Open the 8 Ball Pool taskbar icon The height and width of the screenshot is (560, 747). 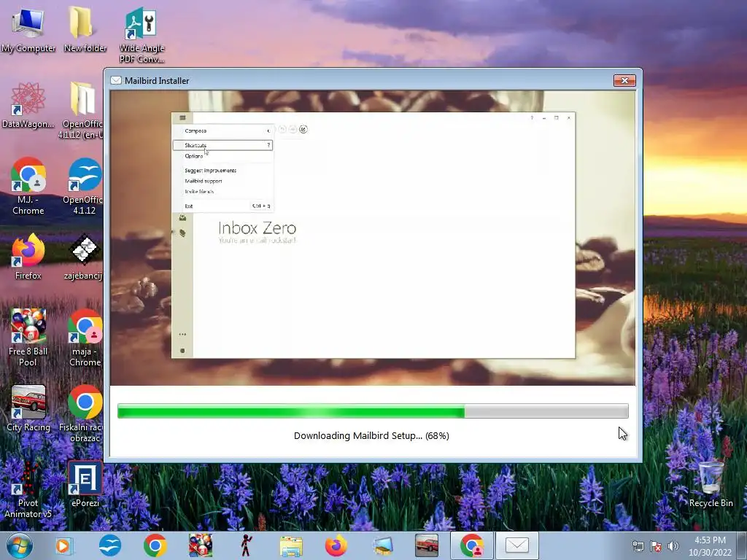[x=201, y=545]
